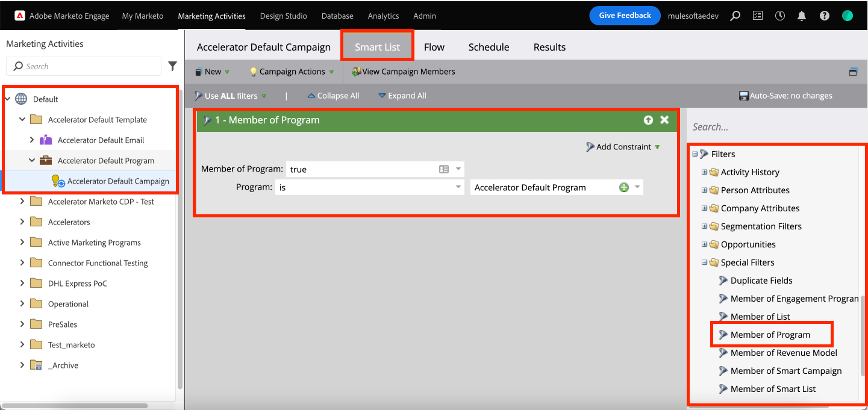Screen dimensions: 868x410
Task: Open the Member of Program value picker icon
Action: (x=444, y=169)
